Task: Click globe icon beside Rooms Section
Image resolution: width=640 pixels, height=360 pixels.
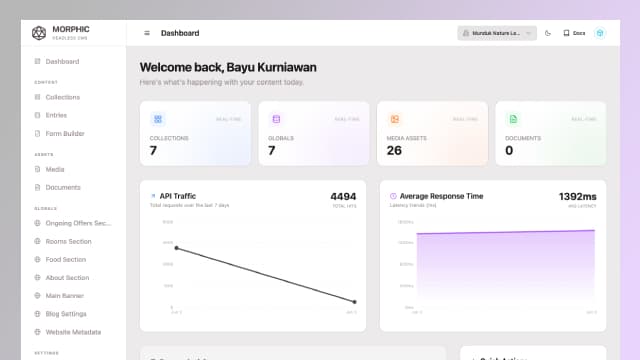Action: [38, 241]
